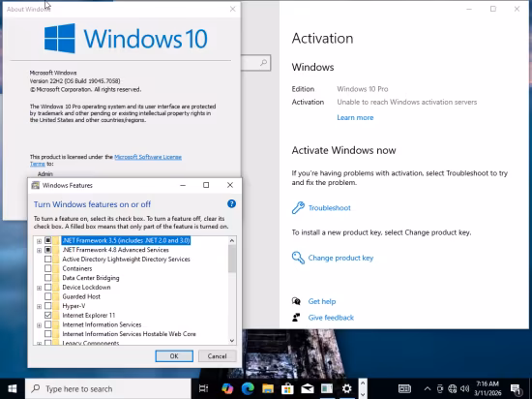
Task: Enable the Device Lockdown checkbox
Action: 47,287
